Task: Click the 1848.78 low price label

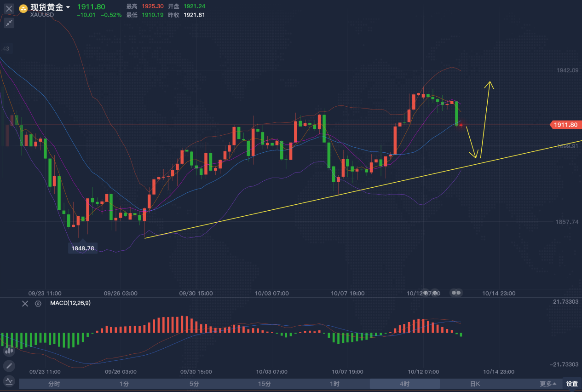Action: click(83, 248)
